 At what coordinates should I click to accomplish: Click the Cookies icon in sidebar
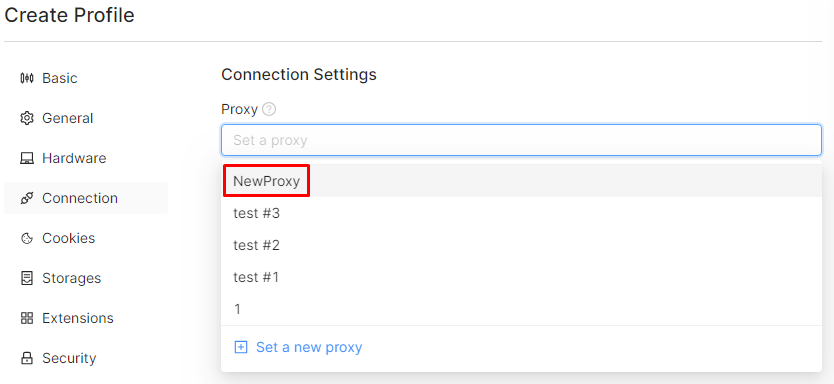click(x=27, y=238)
